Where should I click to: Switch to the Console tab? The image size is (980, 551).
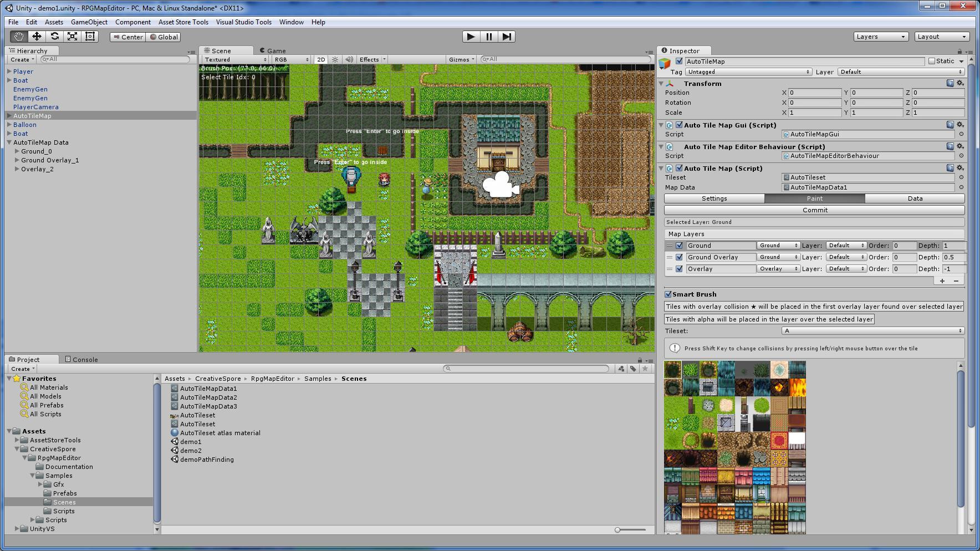coord(81,359)
